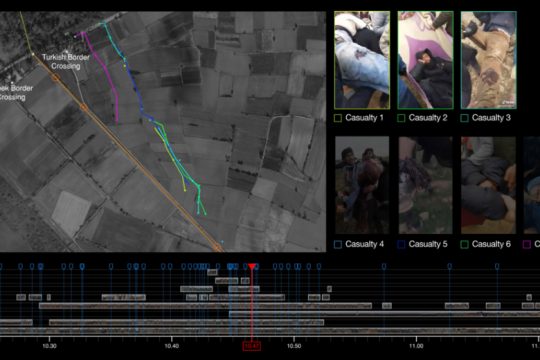
Task: Jump to the 10.40 time label
Action: (x=172, y=346)
